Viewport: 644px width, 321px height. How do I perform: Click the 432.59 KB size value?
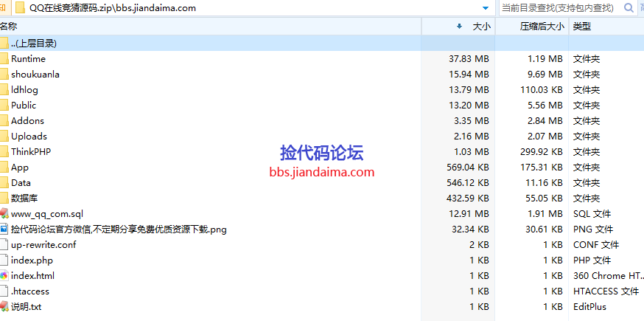(468, 199)
